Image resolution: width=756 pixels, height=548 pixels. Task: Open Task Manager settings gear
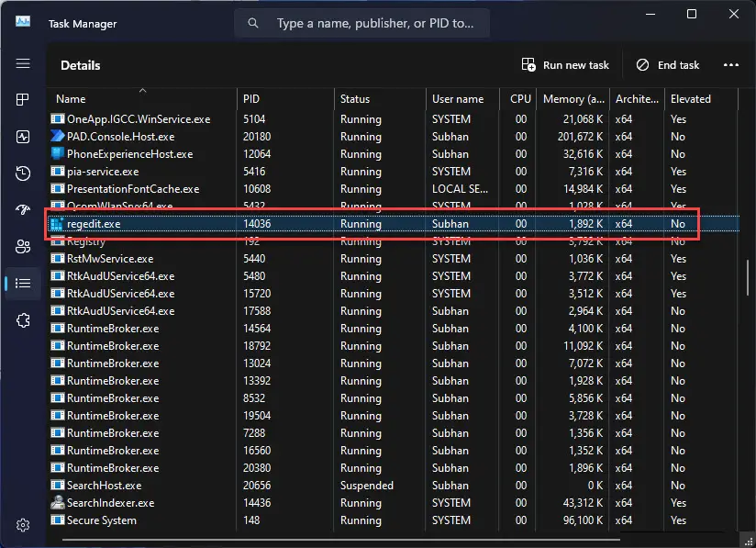[x=23, y=525]
